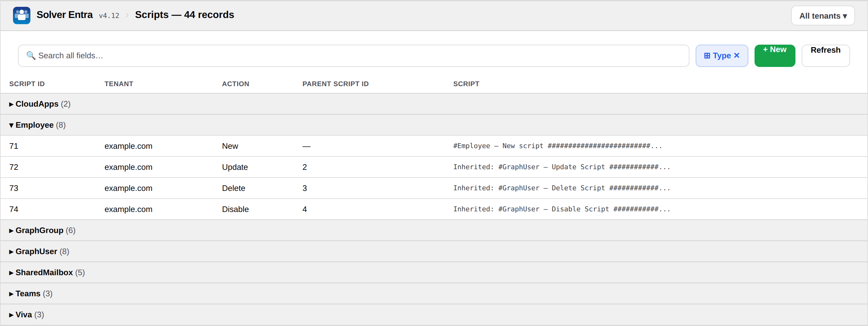This screenshot has height=326, width=868.
Task: Click 'Inherited: #GraphUser – Update Script' text
Action: (529, 167)
